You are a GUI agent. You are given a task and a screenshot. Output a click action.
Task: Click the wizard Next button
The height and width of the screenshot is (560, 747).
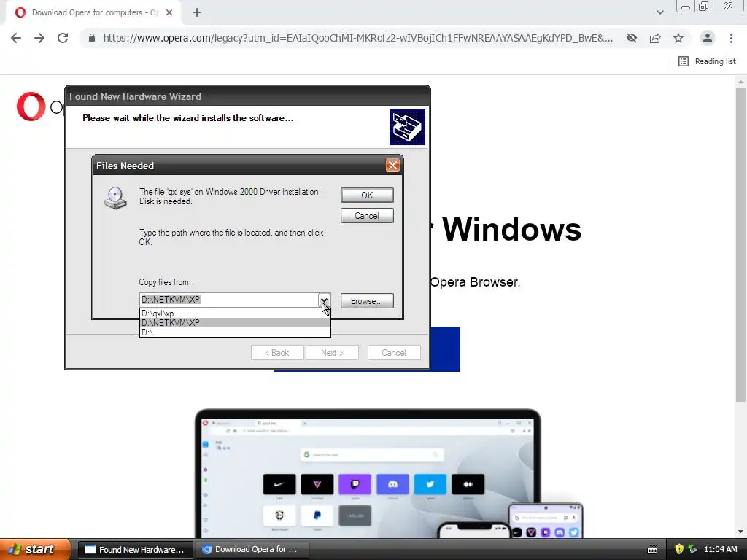click(x=332, y=353)
